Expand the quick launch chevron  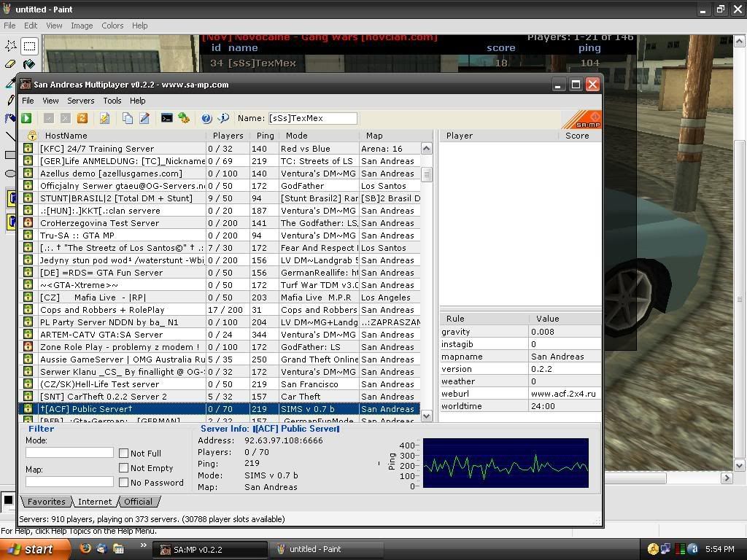point(143,545)
